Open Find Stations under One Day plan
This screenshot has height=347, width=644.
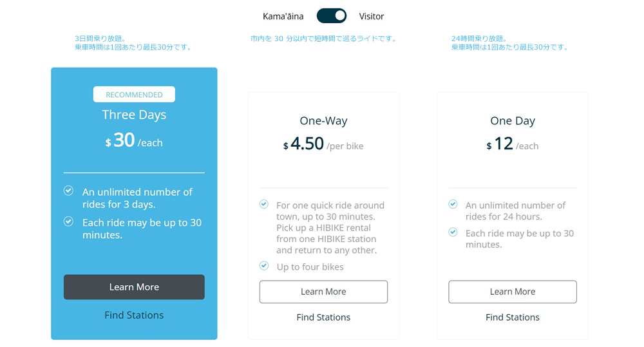[513, 317]
